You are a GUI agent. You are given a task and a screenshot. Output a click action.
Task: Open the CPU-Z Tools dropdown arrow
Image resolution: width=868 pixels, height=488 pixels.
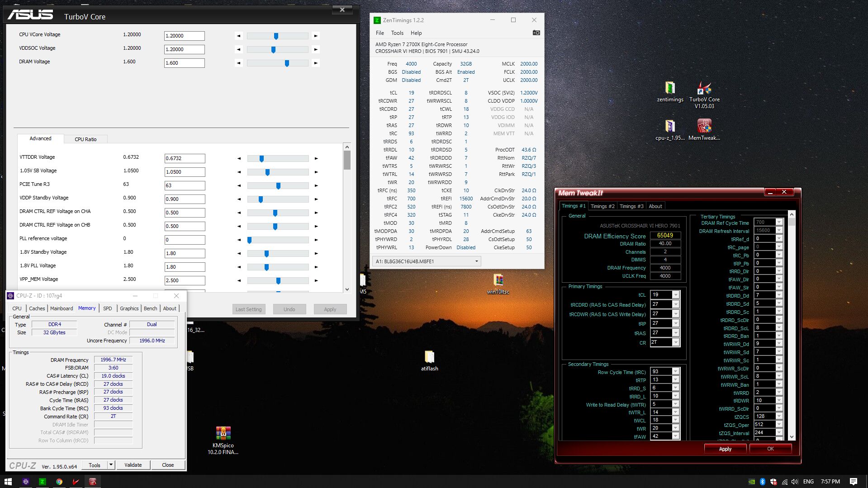[111, 465]
